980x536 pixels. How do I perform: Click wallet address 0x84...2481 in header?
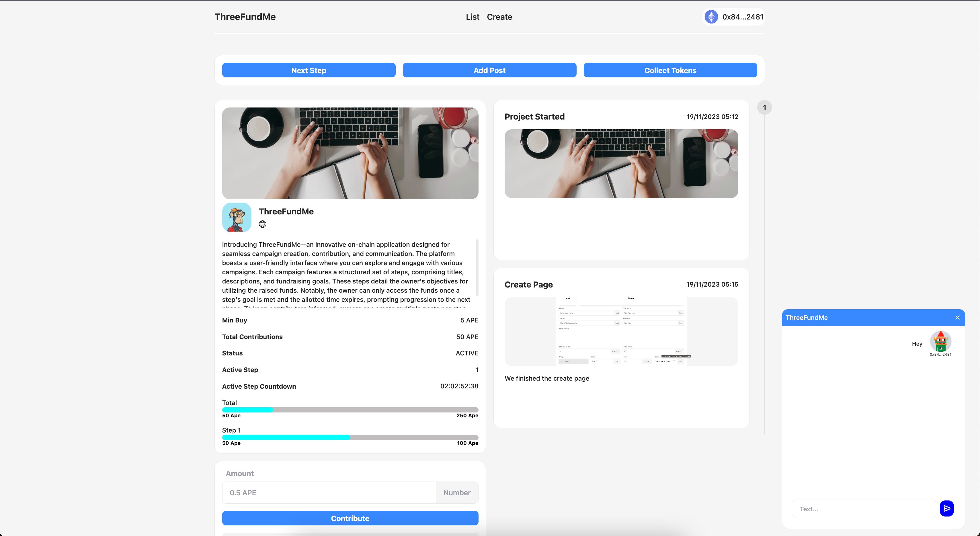tap(743, 17)
